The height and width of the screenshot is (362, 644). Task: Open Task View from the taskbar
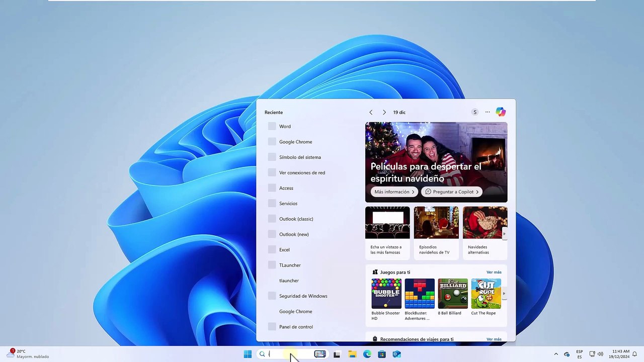pyautogui.click(x=337, y=354)
